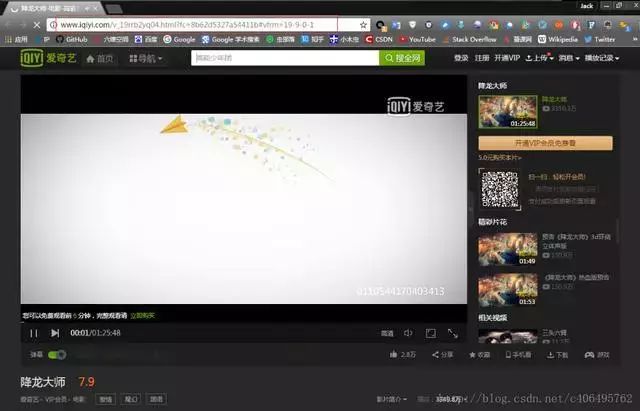The height and width of the screenshot is (411, 640).
Task: Open 手机看 watch-on-phone option
Action: point(518,355)
